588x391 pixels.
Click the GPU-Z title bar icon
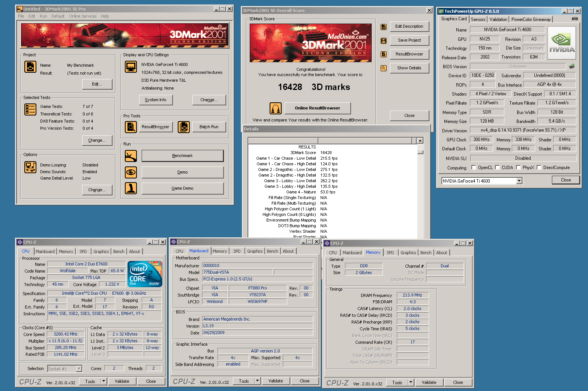(441, 11)
